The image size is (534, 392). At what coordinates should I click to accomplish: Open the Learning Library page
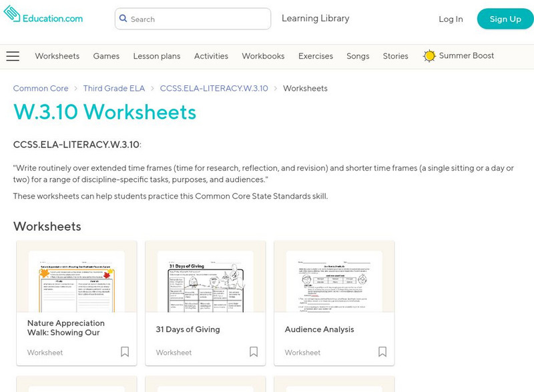[314, 19]
